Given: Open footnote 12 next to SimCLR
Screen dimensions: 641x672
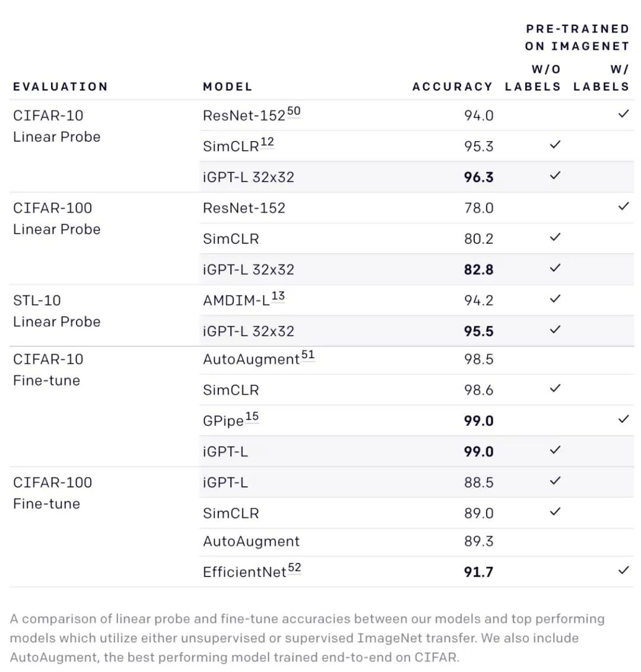Looking at the screenshot, I should [267, 142].
